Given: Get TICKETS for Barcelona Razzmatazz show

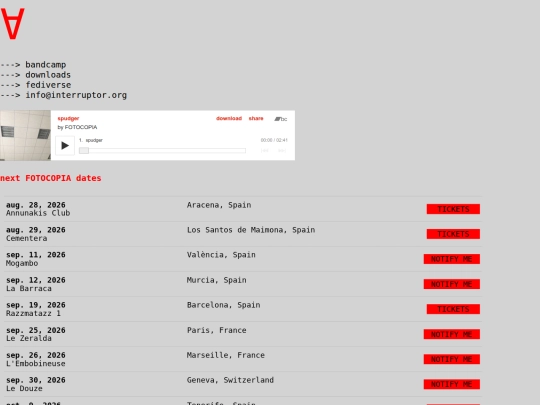Looking at the screenshot, I should pos(453,309).
